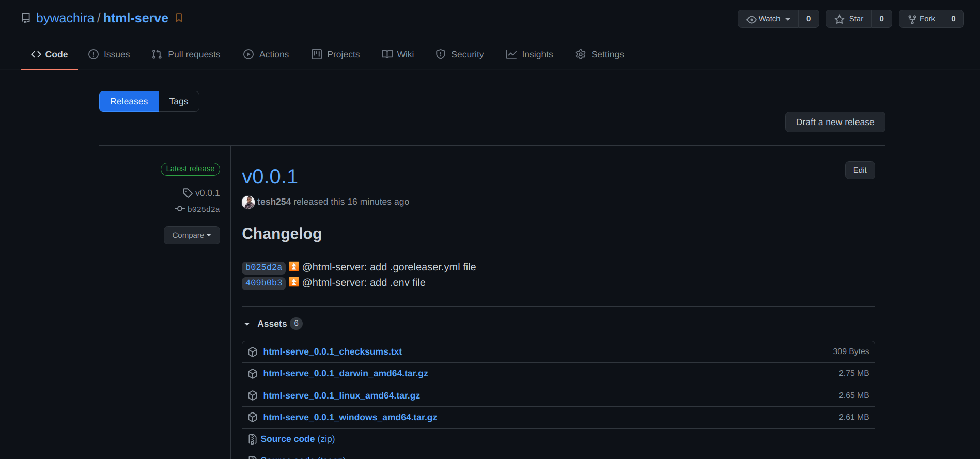
Task: Click Draft a new release
Action: click(835, 122)
